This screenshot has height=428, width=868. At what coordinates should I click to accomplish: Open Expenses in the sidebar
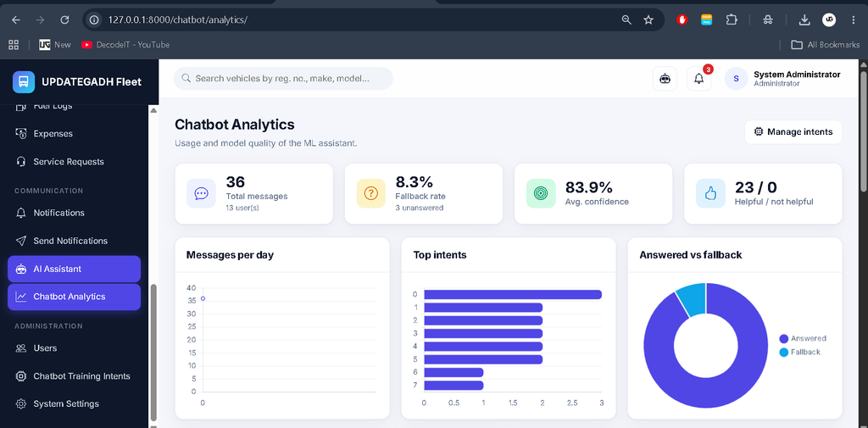pyautogui.click(x=75, y=133)
